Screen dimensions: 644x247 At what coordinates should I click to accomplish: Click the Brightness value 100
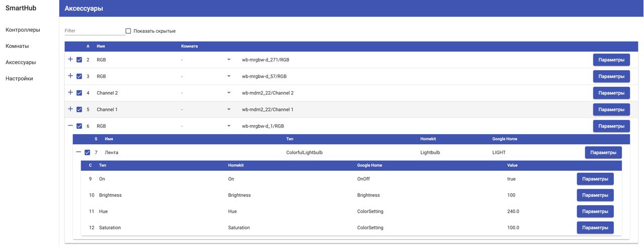(511, 195)
